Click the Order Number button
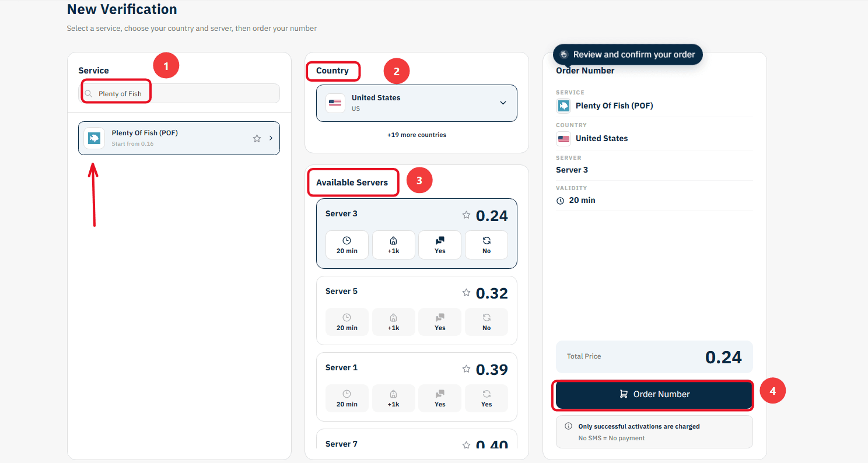The image size is (868, 463). (654, 394)
